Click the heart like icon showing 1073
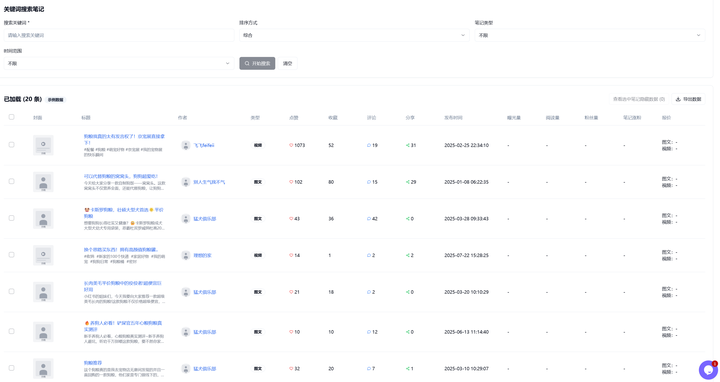Image resolution: width=720 pixels, height=382 pixels. 291,145
